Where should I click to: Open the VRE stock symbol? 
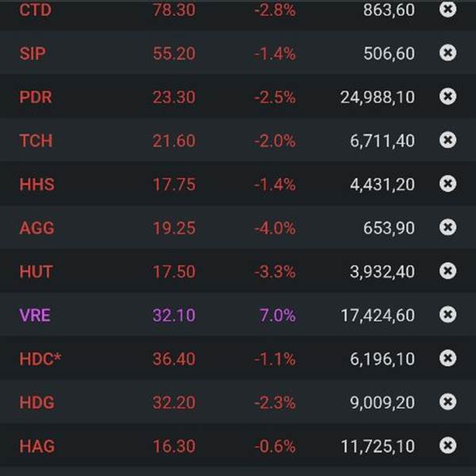point(35,315)
